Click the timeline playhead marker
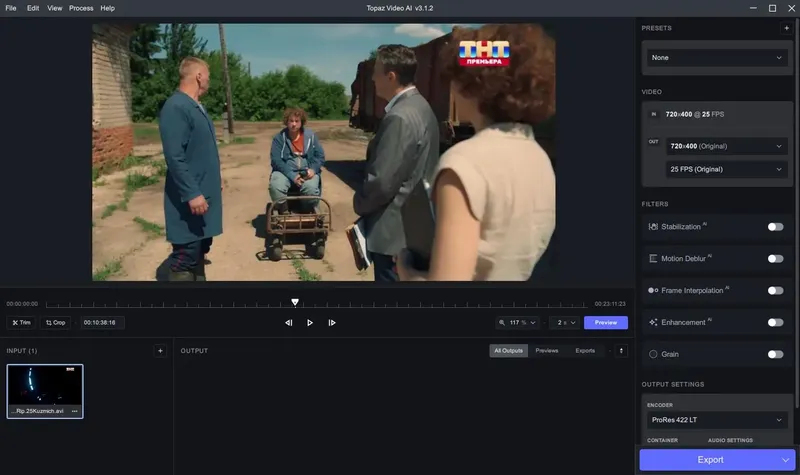The image size is (800, 475). click(x=295, y=302)
